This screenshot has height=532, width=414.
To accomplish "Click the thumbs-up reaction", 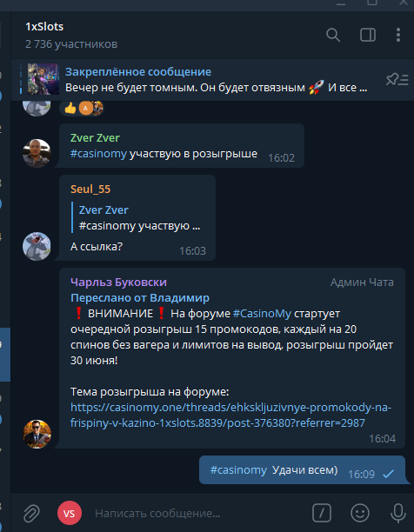I will 70,109.
